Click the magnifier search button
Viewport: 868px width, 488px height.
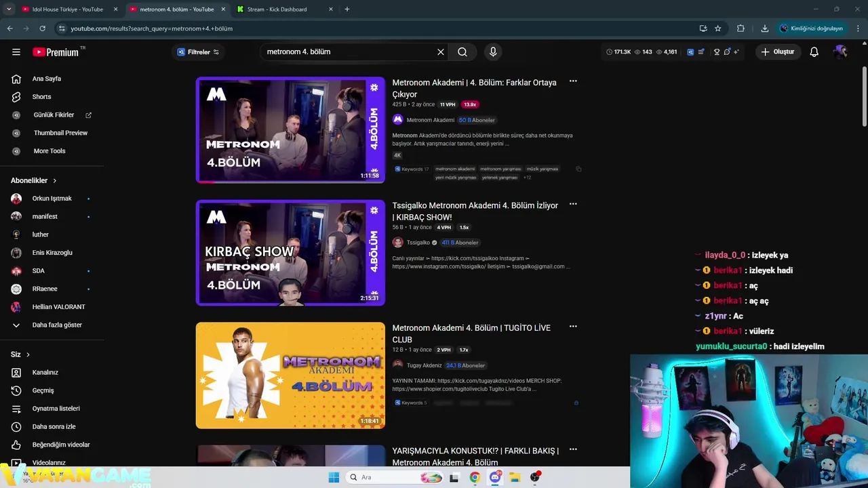[x=462, y=52]
